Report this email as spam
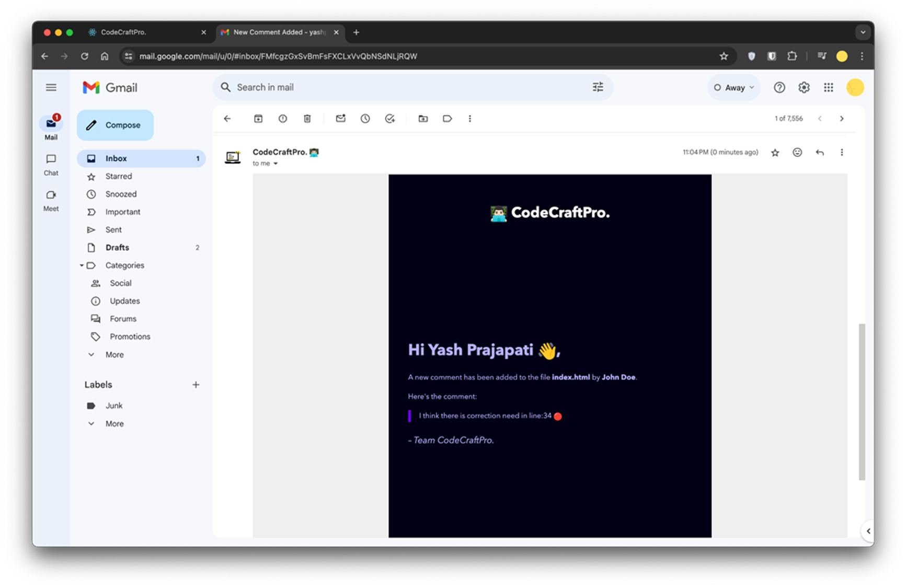 point(283,119)
